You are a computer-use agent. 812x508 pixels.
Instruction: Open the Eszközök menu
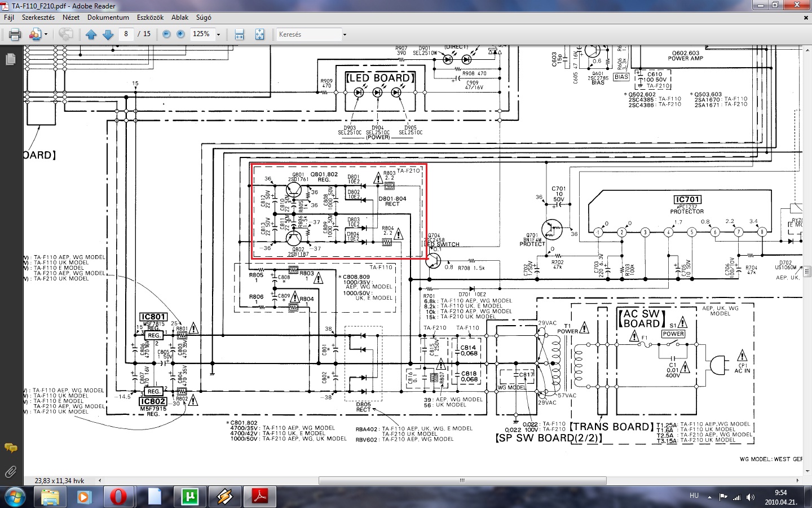[x=150, y=17]
